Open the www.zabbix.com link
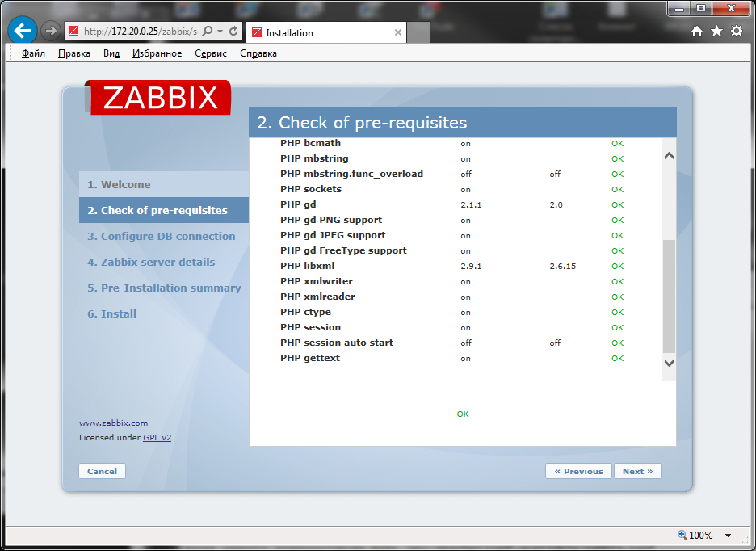 [x=113, y=423]
